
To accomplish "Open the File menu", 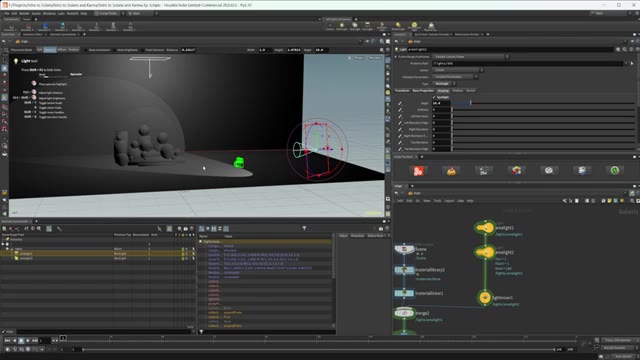I will 7,13.
